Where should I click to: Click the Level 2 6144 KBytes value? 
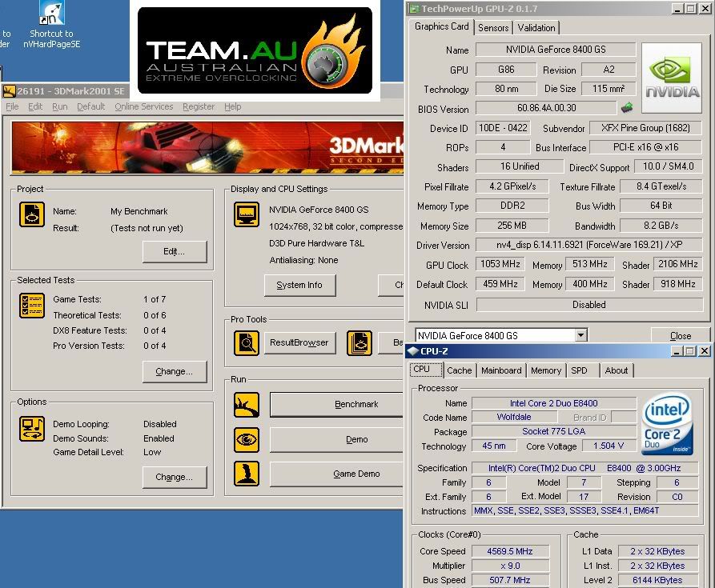pyautogui.click(x=657, y=580)
